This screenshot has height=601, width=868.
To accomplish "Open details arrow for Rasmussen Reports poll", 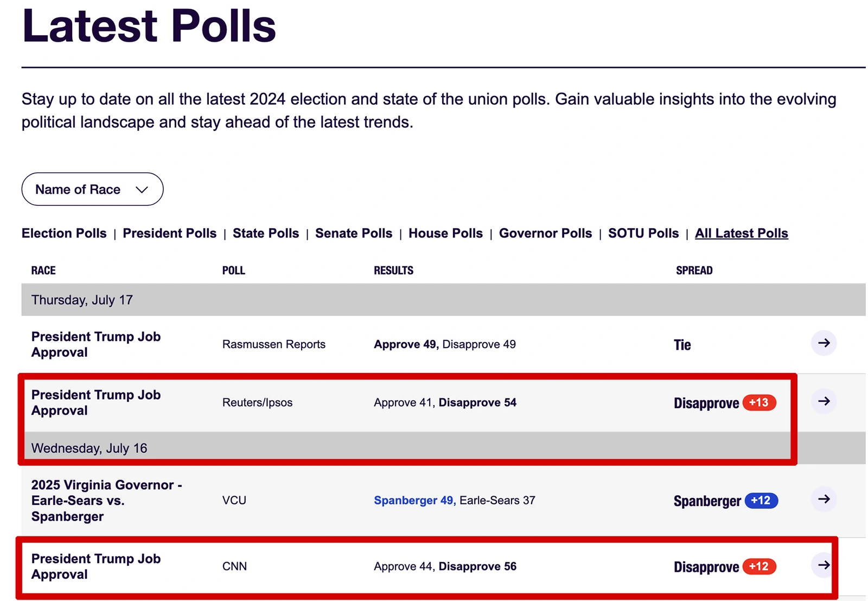I will coord(824,343).
